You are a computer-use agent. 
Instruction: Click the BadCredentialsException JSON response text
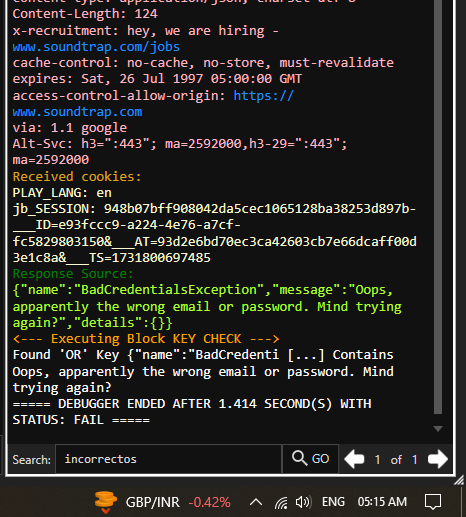pyautogui.click(x=207, y=306)
